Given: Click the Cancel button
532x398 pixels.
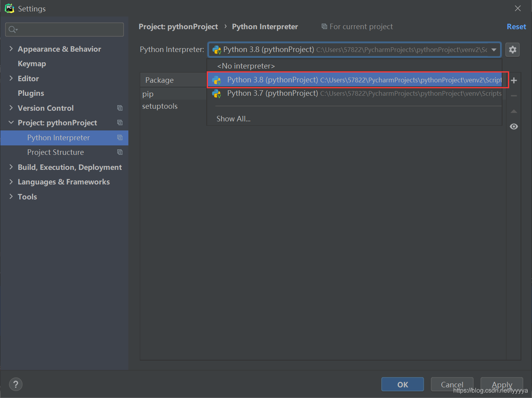Looking at the screenshot, I should tap(452, 384).
